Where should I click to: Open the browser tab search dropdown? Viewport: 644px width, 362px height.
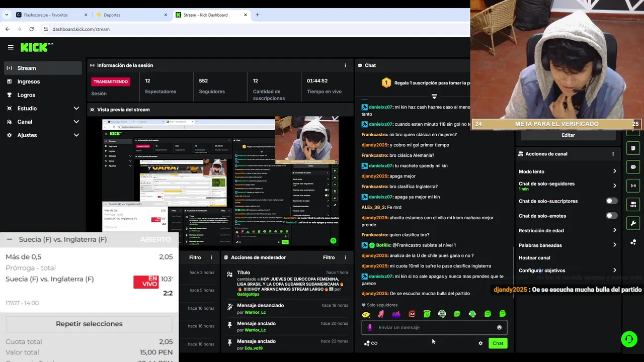pyautogui.click(x=7, y=15)
